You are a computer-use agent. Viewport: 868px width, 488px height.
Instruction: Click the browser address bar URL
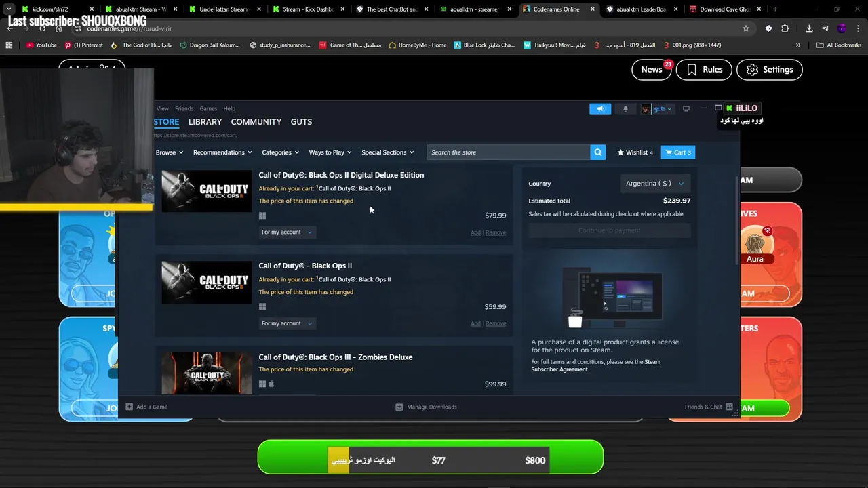click(129, 28)
